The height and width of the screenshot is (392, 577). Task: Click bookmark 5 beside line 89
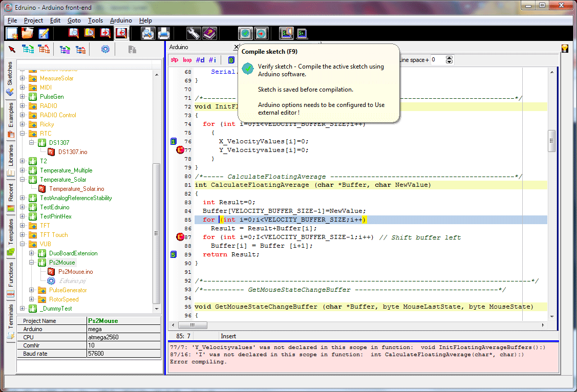174,254
